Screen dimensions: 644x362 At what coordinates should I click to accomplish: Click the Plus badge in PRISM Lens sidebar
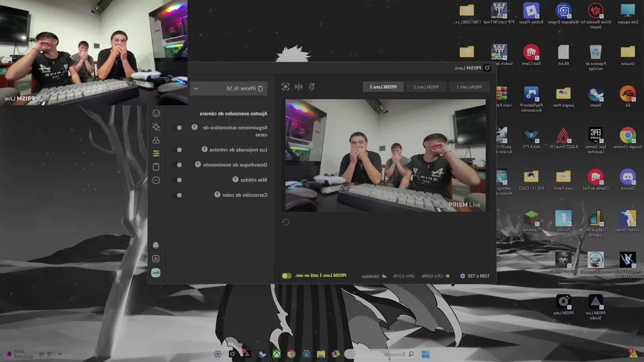point(155,273)
